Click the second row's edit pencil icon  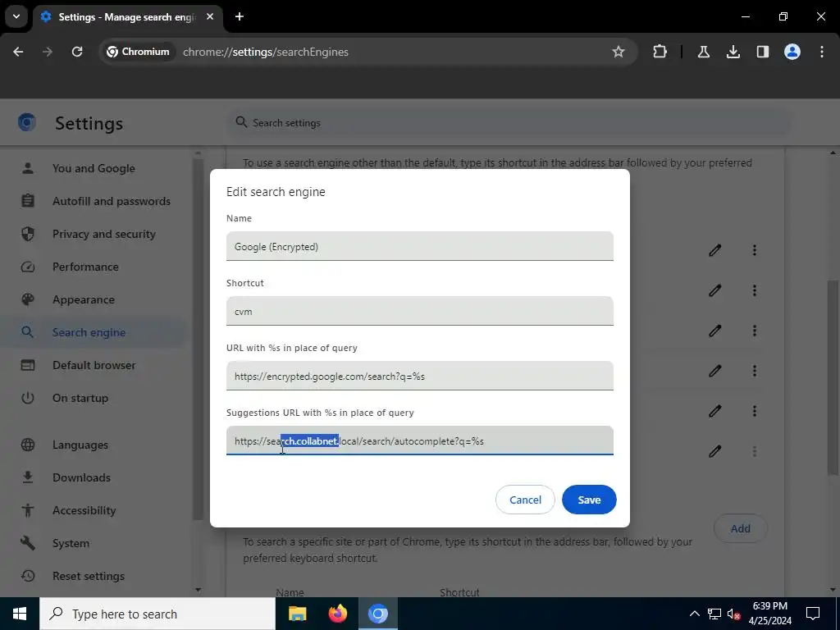[714, 290]
